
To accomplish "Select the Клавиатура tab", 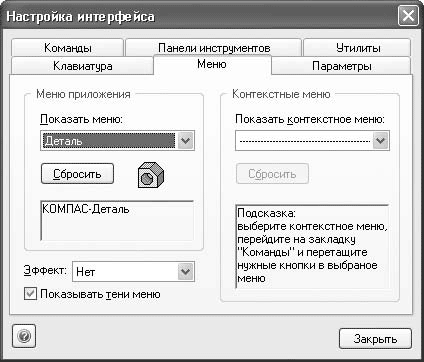I will (x=82, y=66).
